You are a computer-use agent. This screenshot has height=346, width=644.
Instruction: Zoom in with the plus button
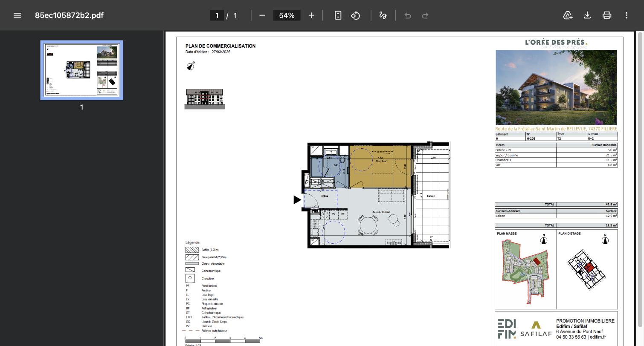coord(311,15)
